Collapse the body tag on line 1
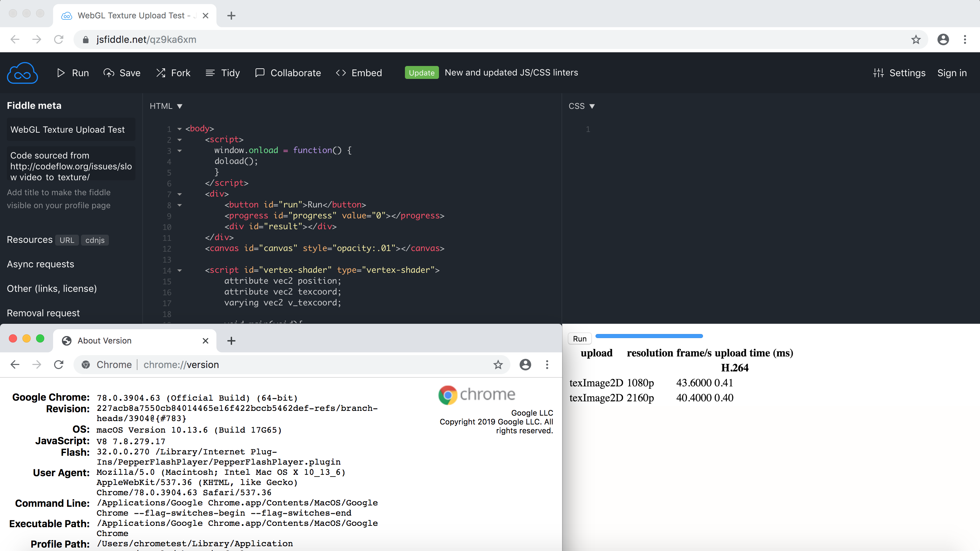980x551 pixels. [x=180, y=129]
